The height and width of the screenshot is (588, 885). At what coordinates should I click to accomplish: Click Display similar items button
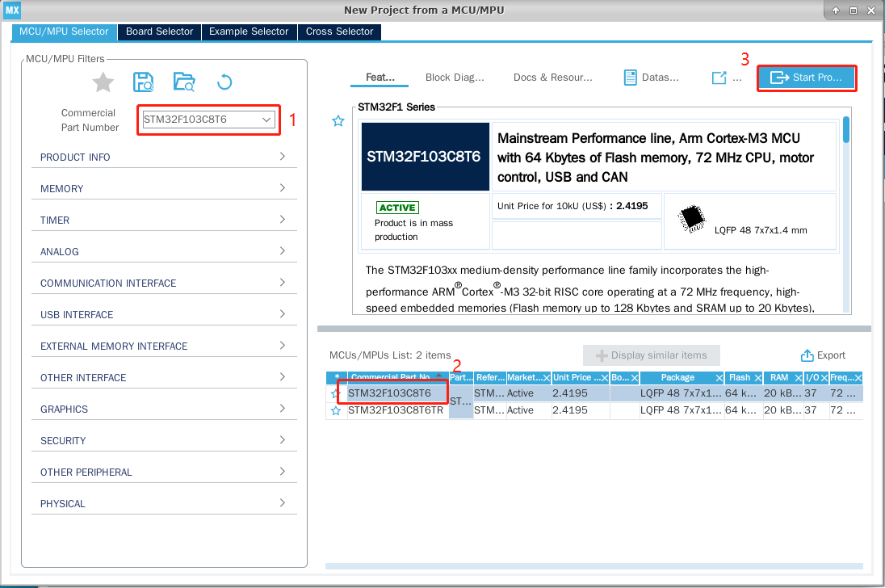click(652, 355)
